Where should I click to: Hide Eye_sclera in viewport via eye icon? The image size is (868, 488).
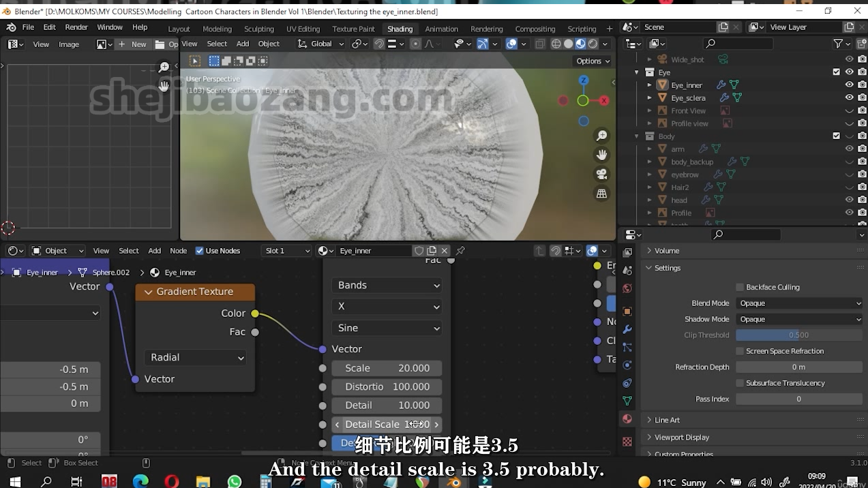pos(850,98)
